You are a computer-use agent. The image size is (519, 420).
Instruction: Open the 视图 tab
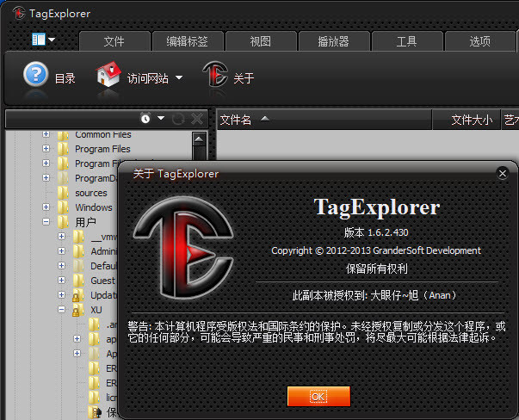261,41
